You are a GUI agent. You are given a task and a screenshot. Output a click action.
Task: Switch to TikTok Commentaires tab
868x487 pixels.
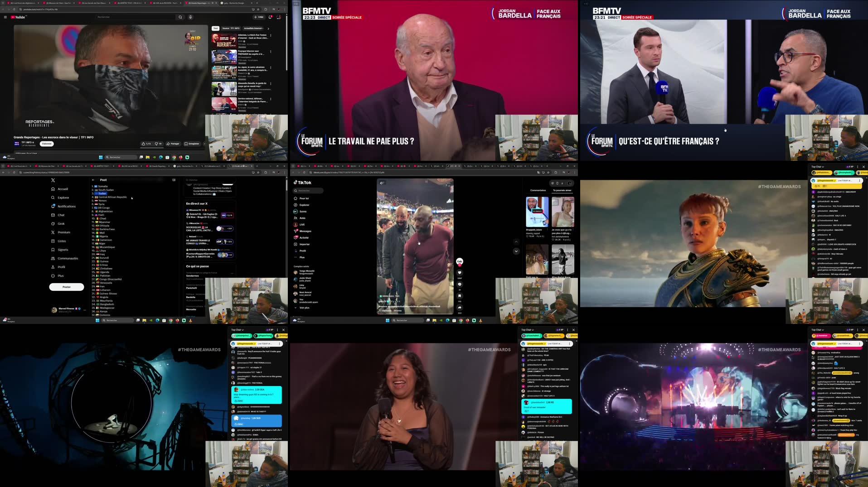click(x=538, y=190)
